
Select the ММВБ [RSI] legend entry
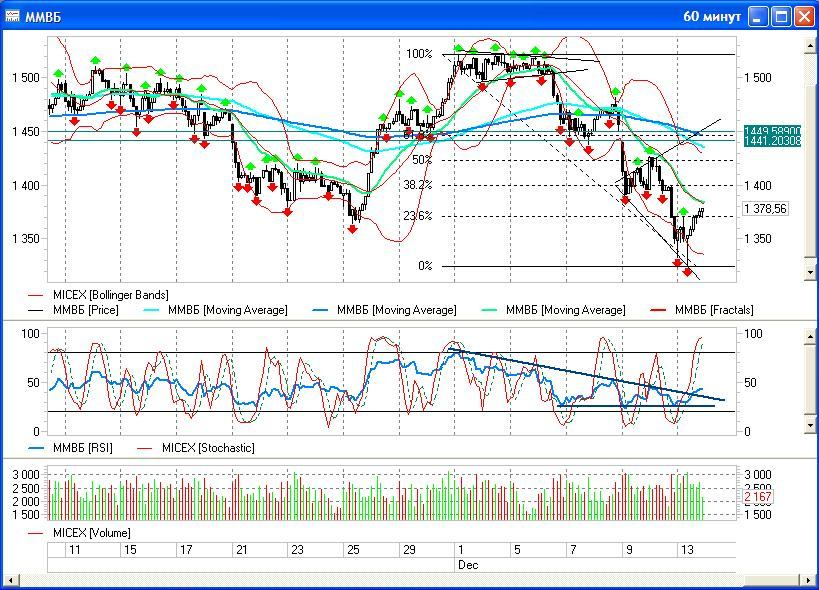(x=71, y=448)
